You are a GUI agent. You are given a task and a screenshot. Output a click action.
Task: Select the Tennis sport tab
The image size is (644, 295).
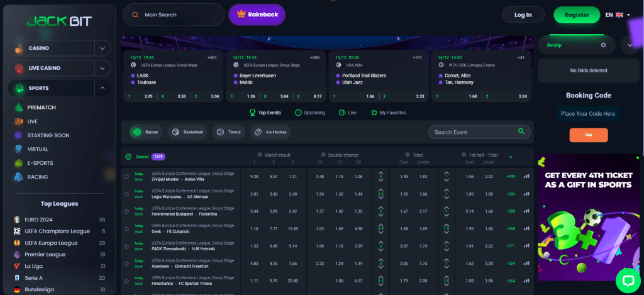click(229, 132)
